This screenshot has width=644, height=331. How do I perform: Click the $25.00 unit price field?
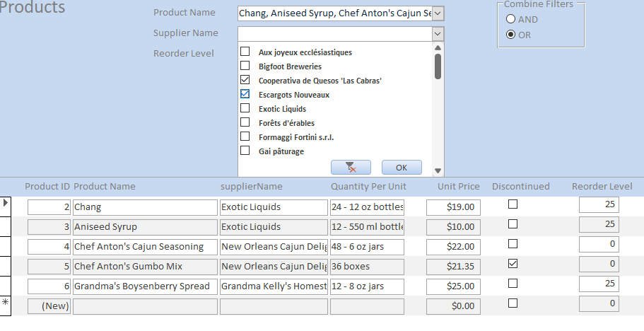[453, 286]
